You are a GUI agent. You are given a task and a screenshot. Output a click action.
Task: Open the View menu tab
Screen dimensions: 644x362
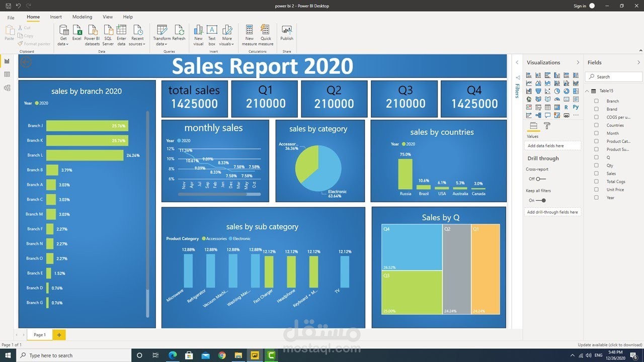107,17
